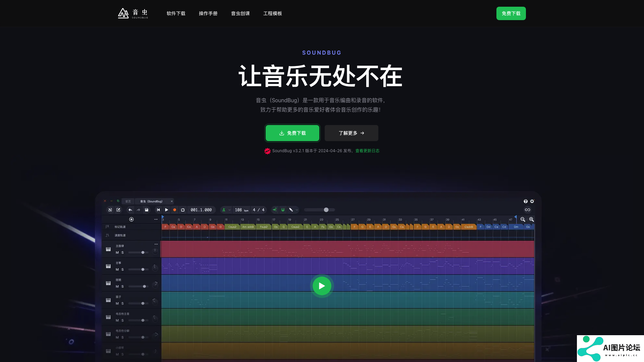This screenshot has height=362, width=644.
Task: Switch to the 首页 tab in DAW
Action: coord(128,201)
